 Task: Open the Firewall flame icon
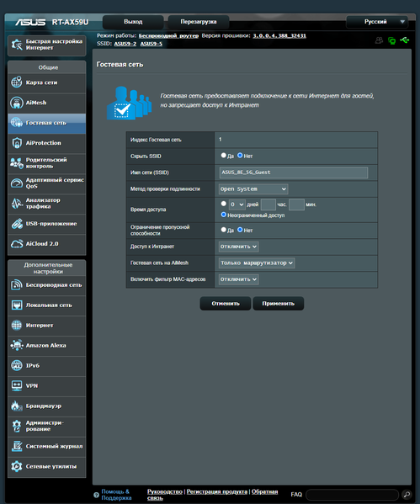point(16,406)
